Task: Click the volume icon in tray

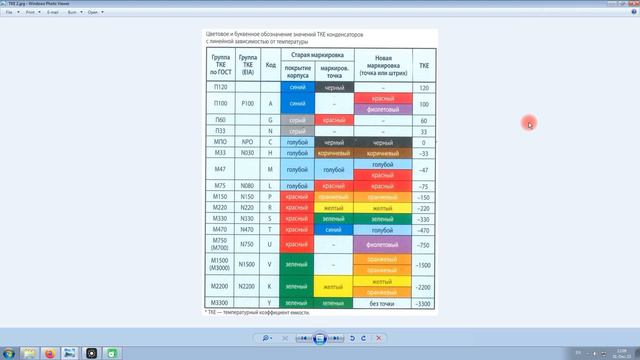Action: click(x=595, y=353)
